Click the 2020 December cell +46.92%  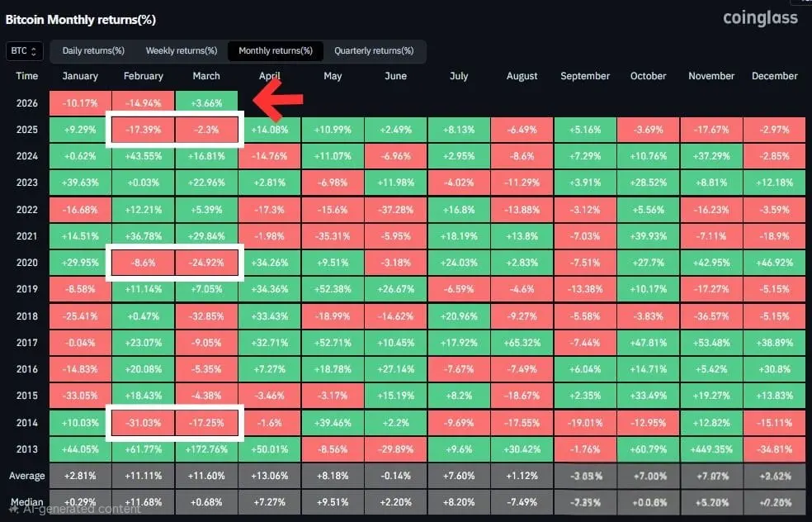coord(775,263)
